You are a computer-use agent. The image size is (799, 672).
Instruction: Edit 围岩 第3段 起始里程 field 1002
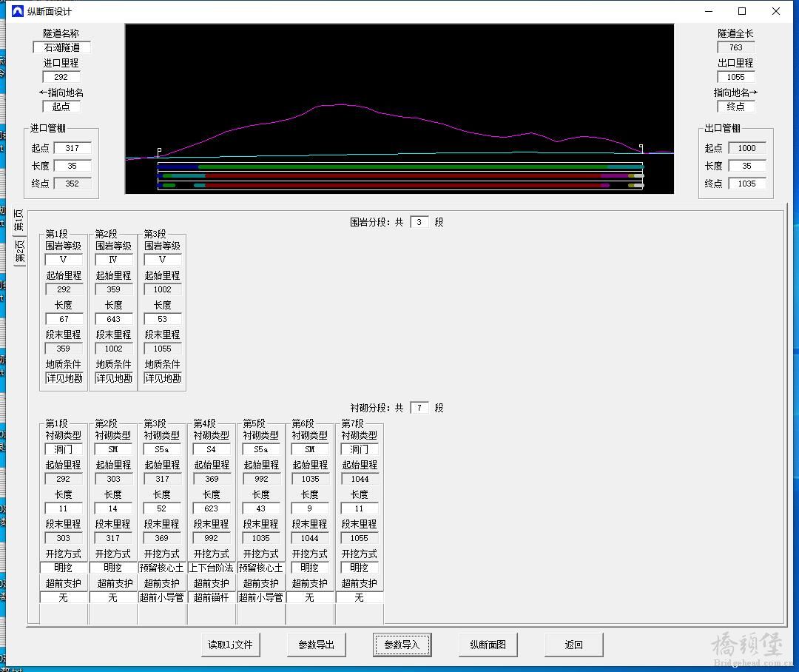163,289
